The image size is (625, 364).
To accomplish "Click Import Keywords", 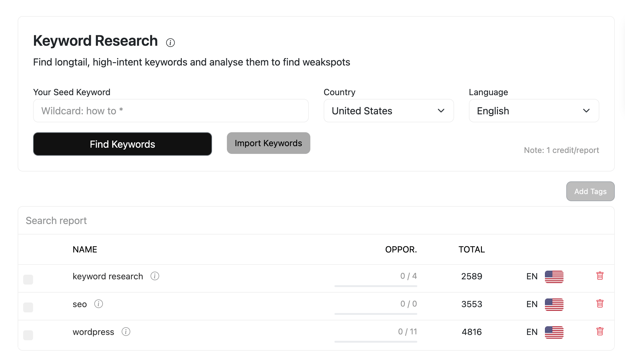I will coord(268,143).
